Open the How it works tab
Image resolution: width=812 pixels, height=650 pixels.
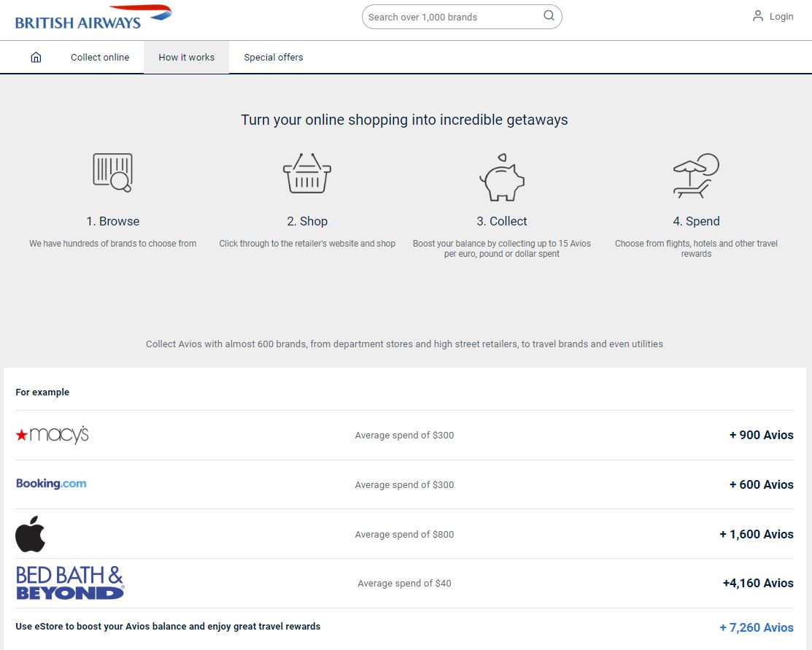pyautogui.click(x=187, y=58)
